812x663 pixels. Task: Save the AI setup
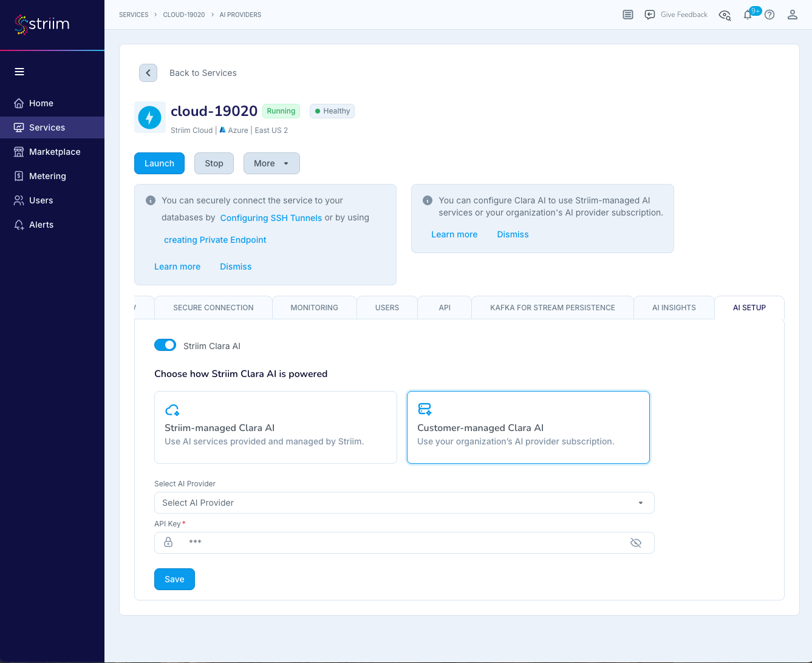(174, 579)
